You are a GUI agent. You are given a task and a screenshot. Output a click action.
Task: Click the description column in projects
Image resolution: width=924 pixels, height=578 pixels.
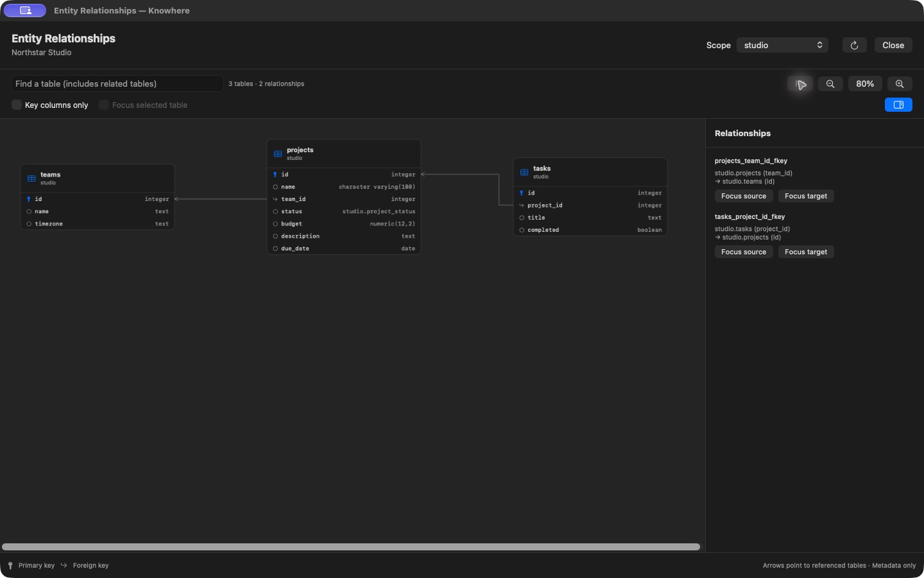(344, 236)
